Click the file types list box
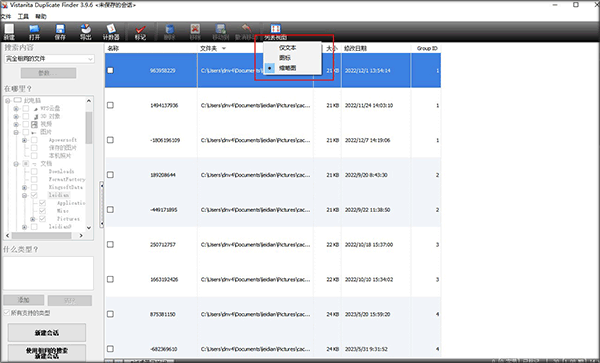The image size is (600, 363). [48, 273]
